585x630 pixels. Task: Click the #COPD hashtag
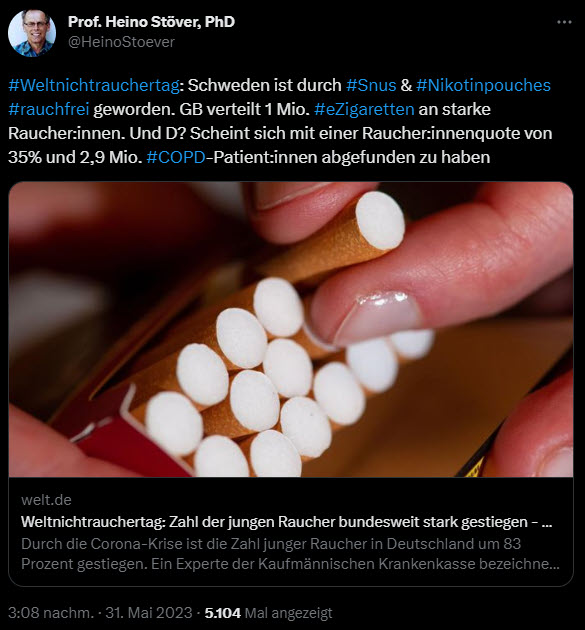[x=176, y=157]
